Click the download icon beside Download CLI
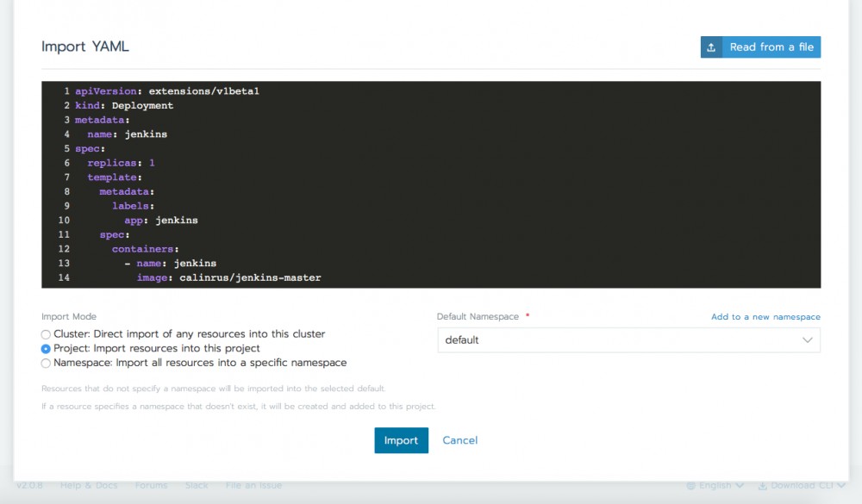This screenshot has height=504, width=862. click(x=762, y=485)
